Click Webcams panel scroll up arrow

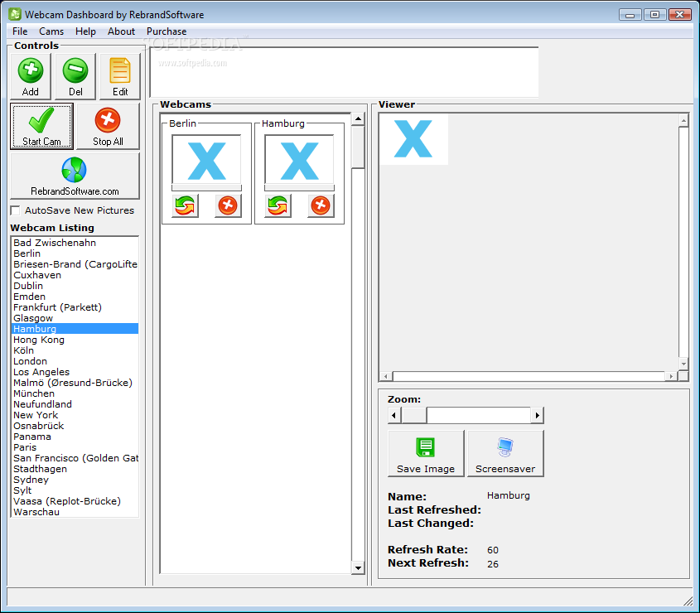[x=358, y=118]
